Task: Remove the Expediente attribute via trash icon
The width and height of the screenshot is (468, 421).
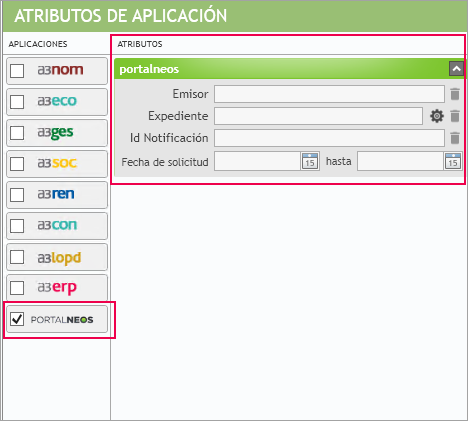Action: click(x=455, y=116)
